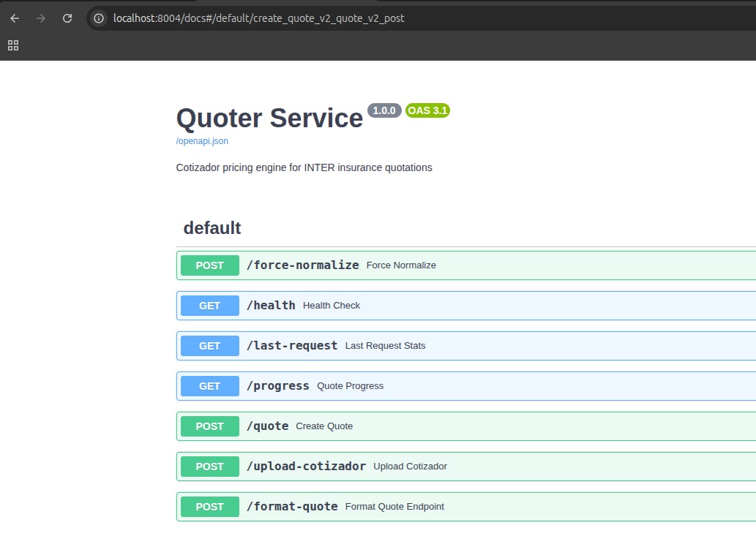Screen dimensions: 756x536
Task: Click the GET badge of /health row
Action: (210, 306)
